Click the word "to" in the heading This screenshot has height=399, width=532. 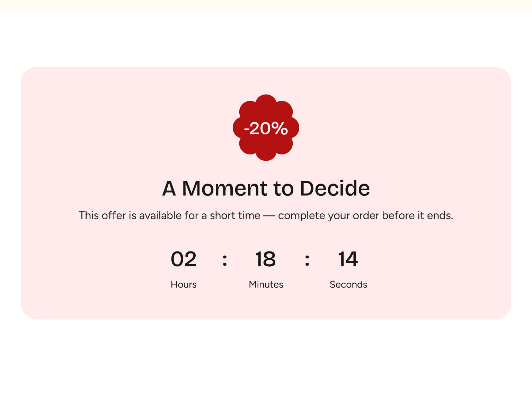283,189
